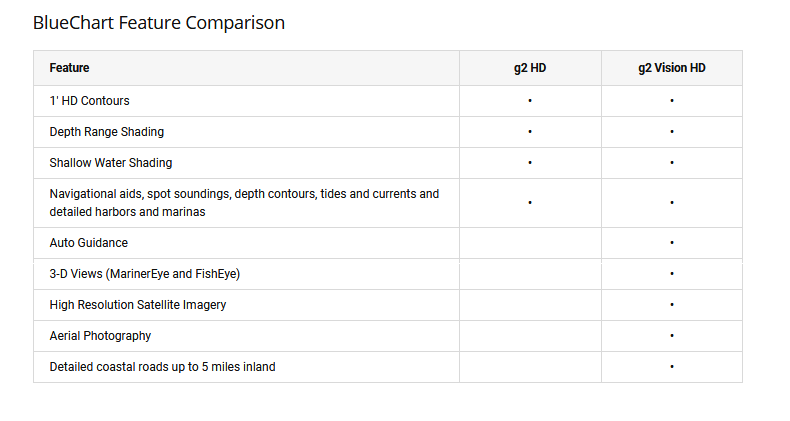
Task: Click the Shallow Water Shading row label
Action: tap(110, 163)
